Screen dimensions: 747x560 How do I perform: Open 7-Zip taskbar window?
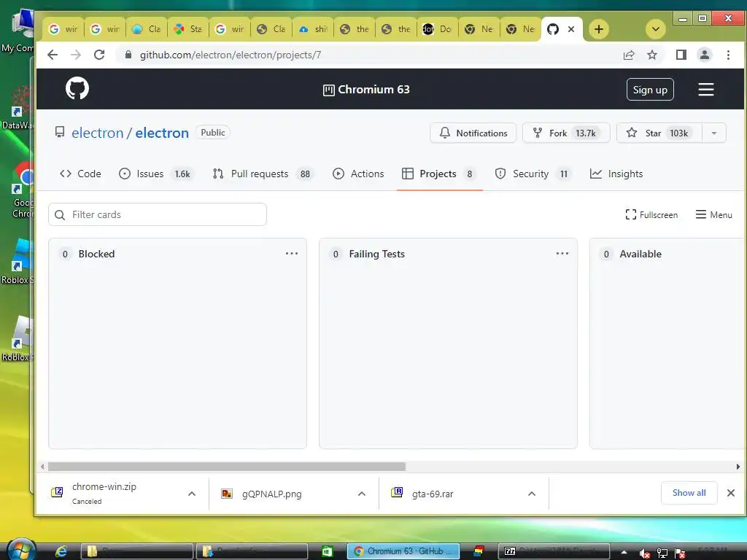coord(554,551)
